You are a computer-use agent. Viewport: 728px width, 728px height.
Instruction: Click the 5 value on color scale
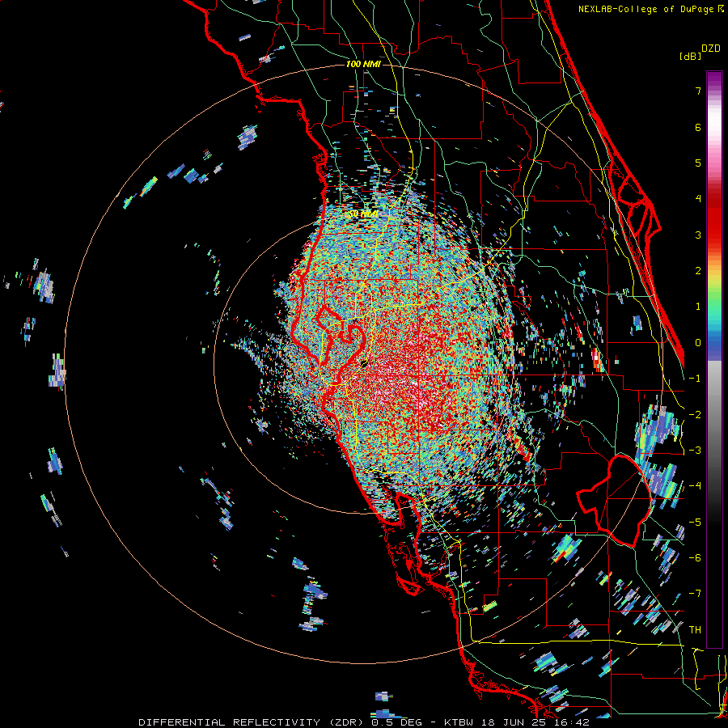pyautogui.click(x=698, y=163)
